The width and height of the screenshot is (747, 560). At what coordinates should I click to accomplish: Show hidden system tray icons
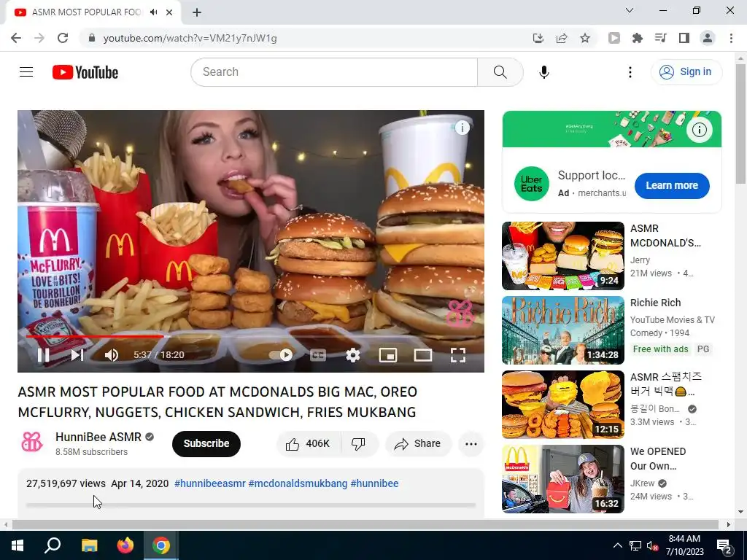pyautogui.click(x=617, y=545)
